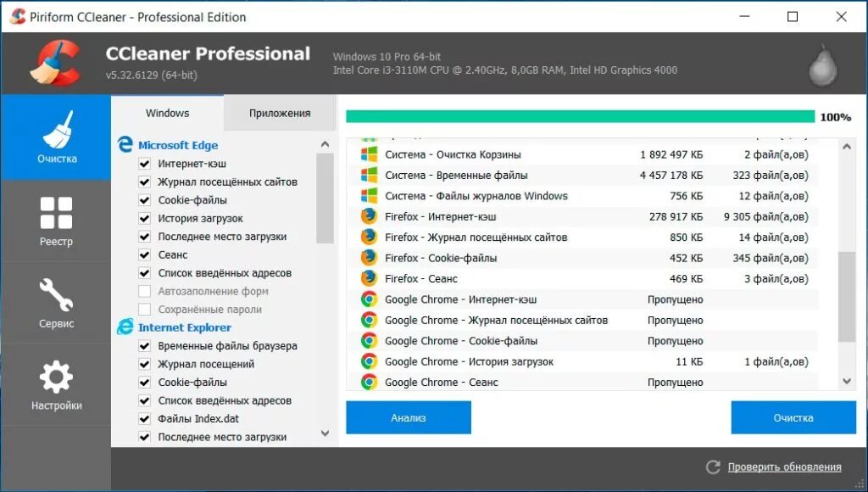Screen dimensions: 868x492
Task: Click the 9 305 файл(а,ов) count value
Action: point(765,216)
